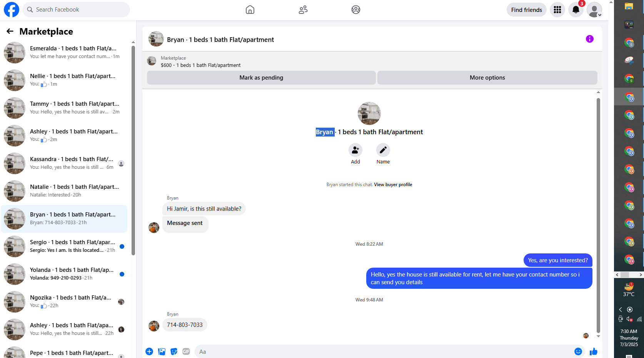This screenshot has height=358, width=644.
Task: Open more actions plus icon in composer
Action: click(149, 351)
